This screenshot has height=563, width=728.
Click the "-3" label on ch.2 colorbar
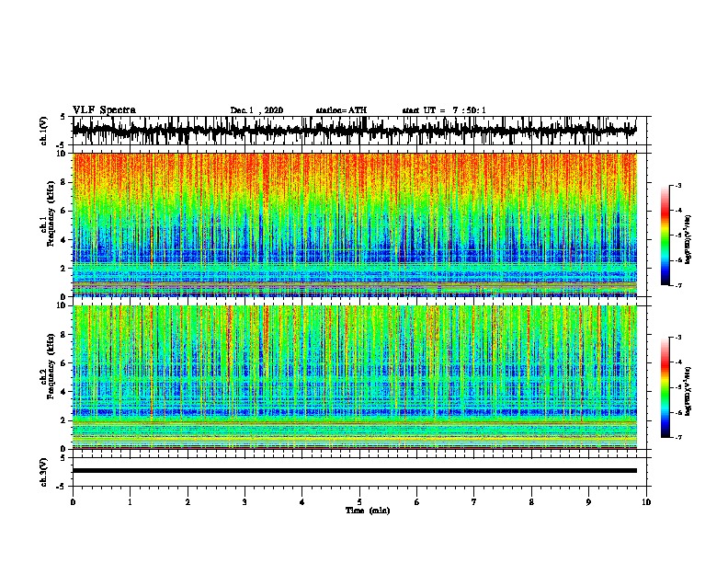[677, 338]
